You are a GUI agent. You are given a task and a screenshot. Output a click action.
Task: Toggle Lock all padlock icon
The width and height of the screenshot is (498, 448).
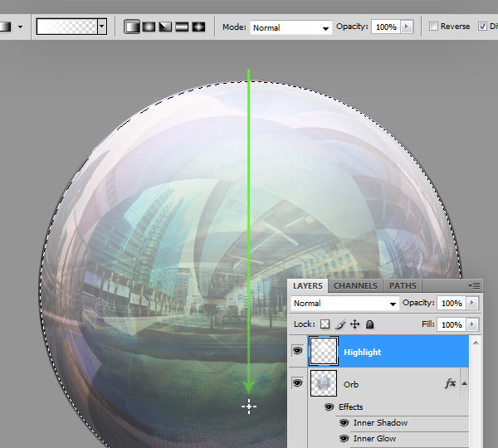(369, 324)
